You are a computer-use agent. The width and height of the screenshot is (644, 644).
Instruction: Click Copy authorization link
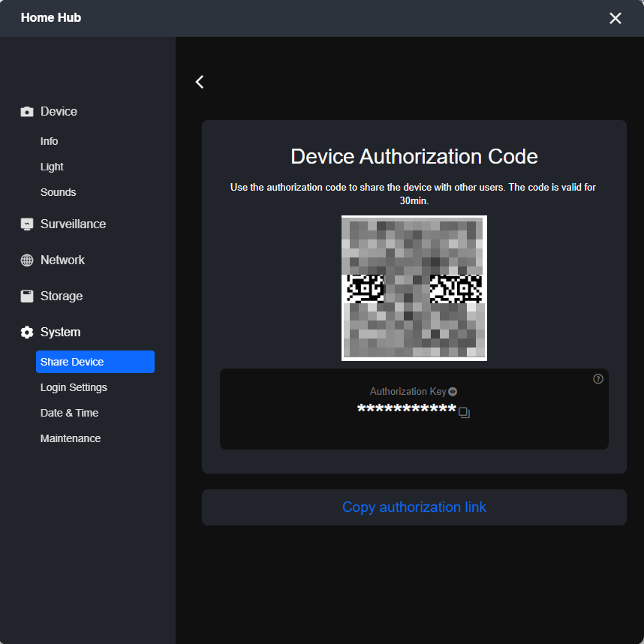[414, 507]
